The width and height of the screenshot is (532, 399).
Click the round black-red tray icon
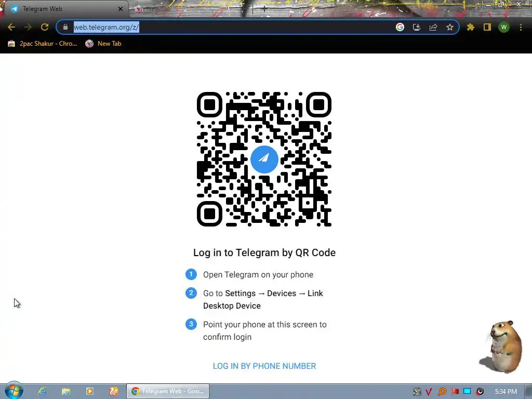pos(480,392)
